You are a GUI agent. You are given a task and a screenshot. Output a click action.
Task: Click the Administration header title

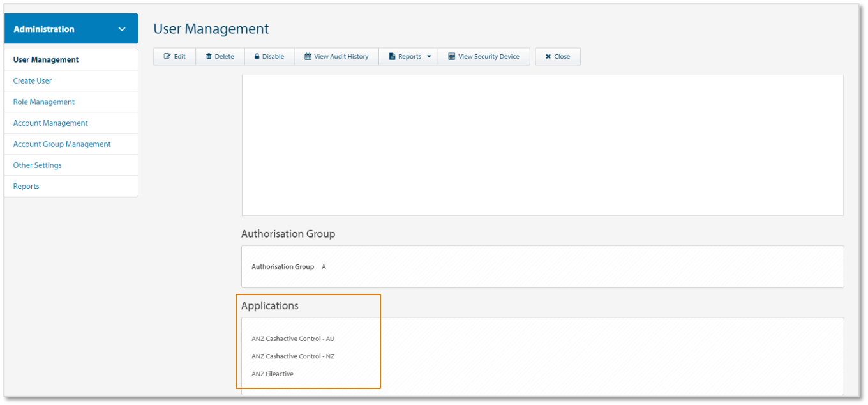point(44,29)
